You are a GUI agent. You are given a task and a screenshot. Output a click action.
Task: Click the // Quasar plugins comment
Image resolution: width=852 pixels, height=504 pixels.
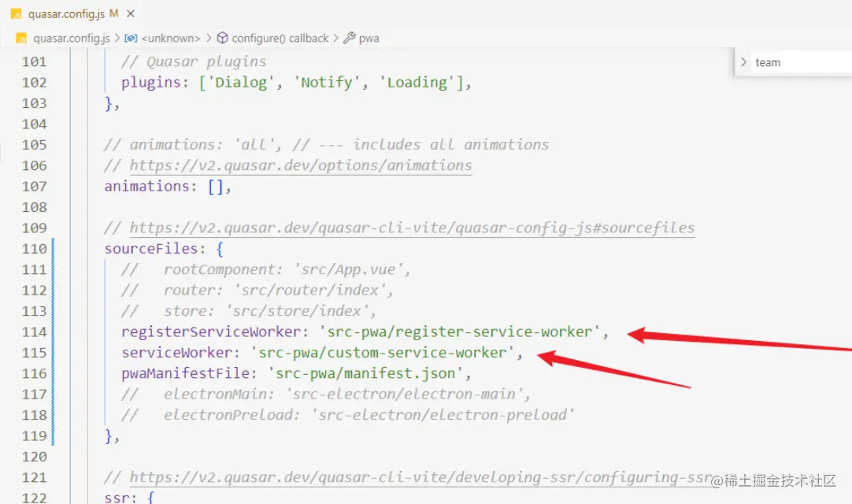(x=194, y=61)
